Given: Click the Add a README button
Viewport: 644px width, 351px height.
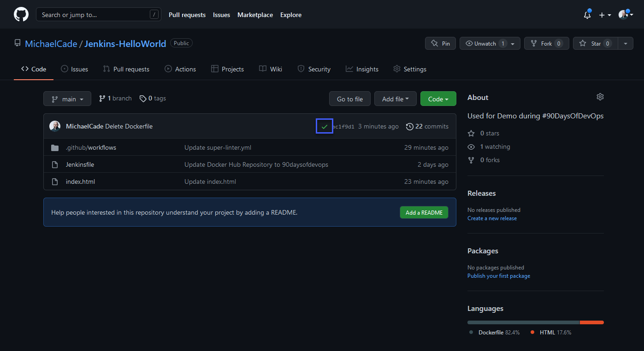Looking at the screenshot, I should click(424, 212).
